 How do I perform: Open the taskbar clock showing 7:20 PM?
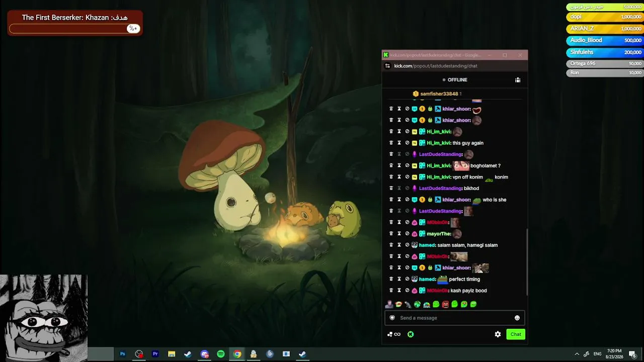coord(614,354)
